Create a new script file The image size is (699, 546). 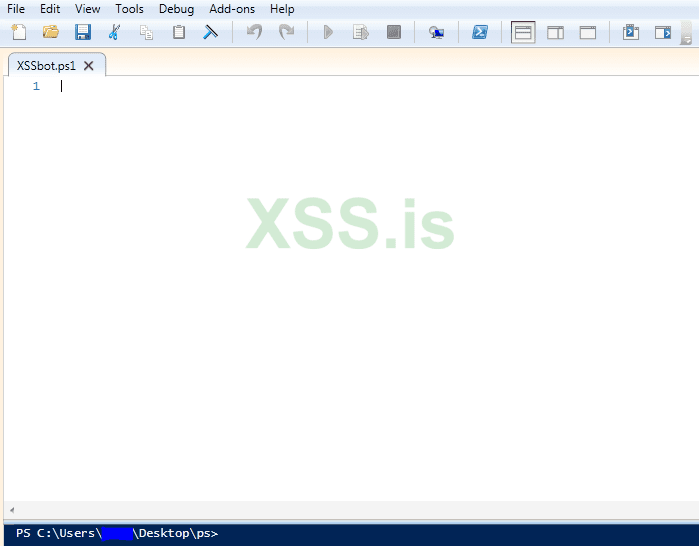(x=19, y=32)
